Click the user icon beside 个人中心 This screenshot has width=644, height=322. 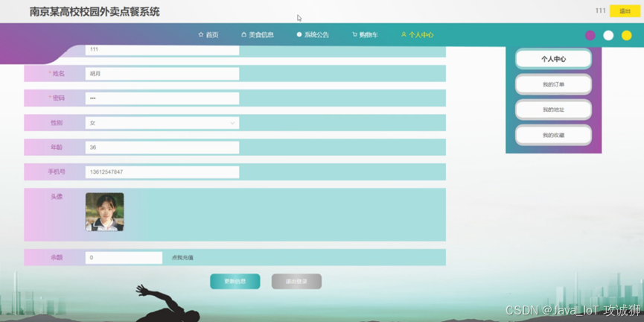point(404,35)
